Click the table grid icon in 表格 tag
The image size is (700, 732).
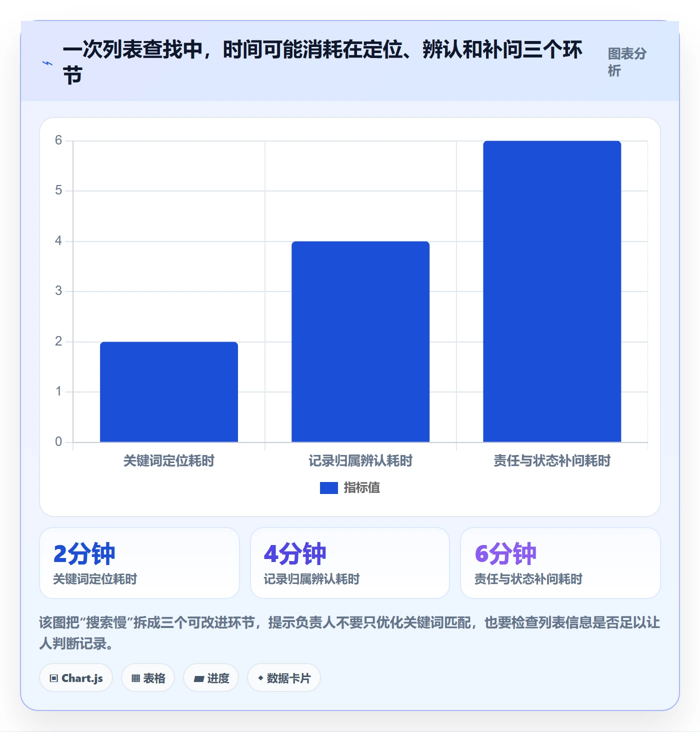coord(135,678)
